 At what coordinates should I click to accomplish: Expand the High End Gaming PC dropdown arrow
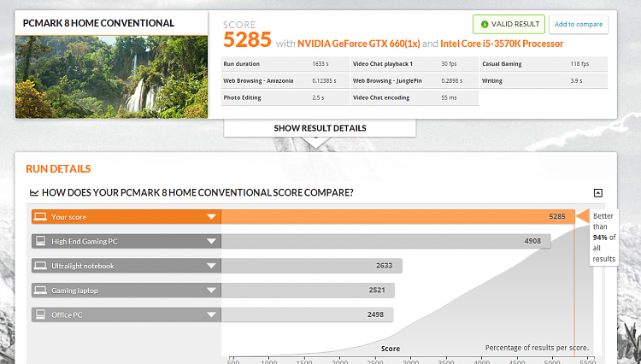click(x=211, y=242)
